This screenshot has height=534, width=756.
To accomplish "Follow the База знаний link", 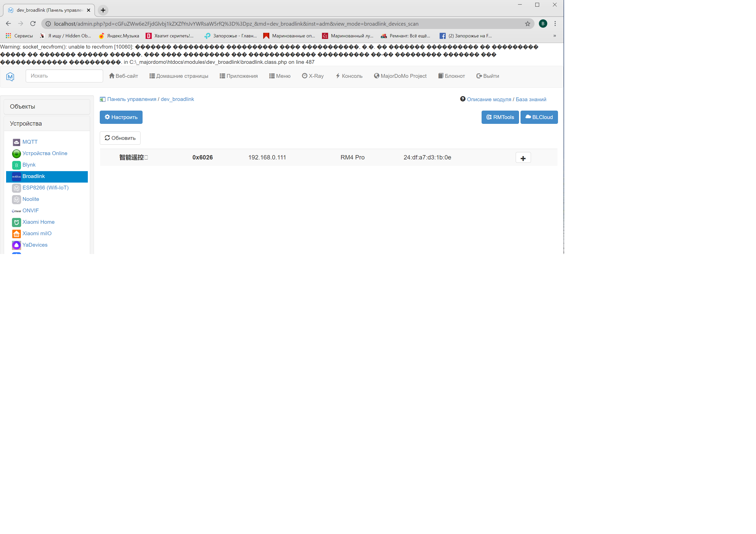I will tap(531, 99).
